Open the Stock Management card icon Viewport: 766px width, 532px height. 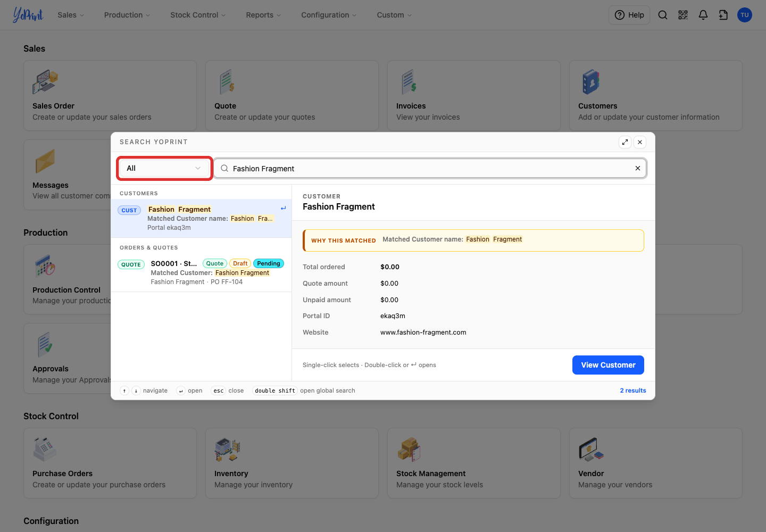[x=409, y=450]
